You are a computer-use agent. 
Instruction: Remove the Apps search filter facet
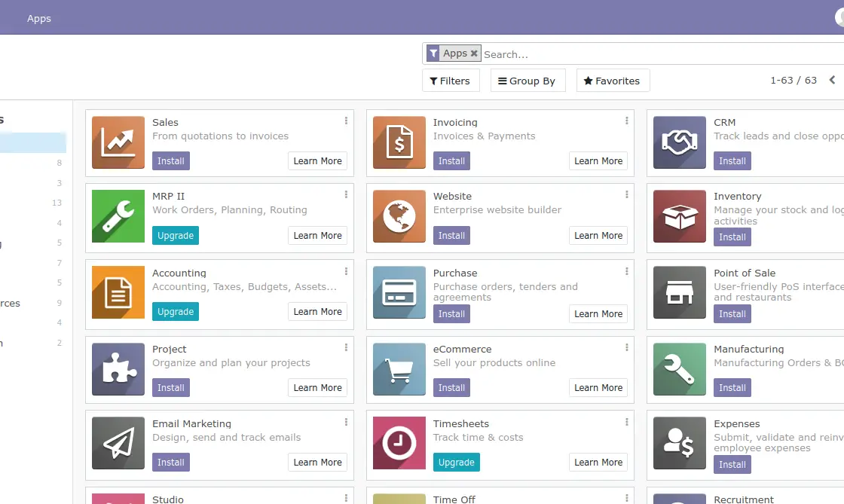474,53
